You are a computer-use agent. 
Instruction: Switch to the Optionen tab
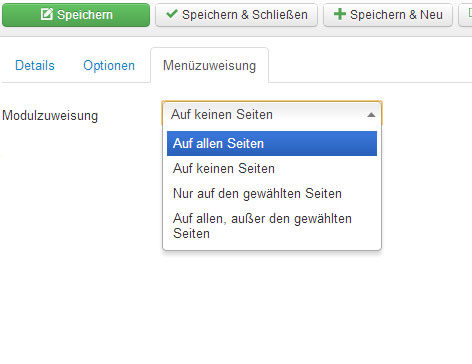(x=109, y=65)
